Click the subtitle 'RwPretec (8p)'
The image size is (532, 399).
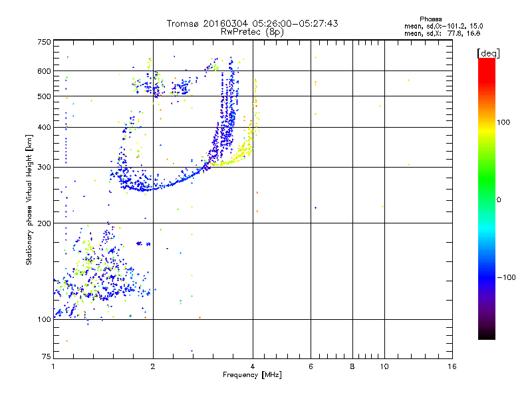click(x=252, y=32)
